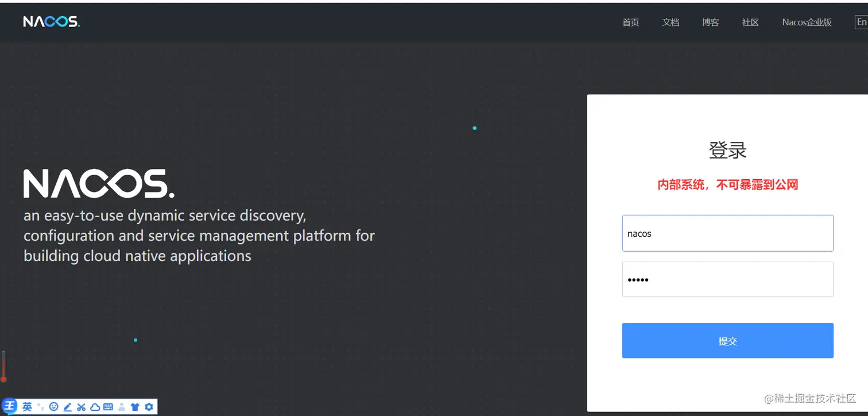Click the 提交 button to log in
Viewport: 868px width, 416px height.
[727, 341]
